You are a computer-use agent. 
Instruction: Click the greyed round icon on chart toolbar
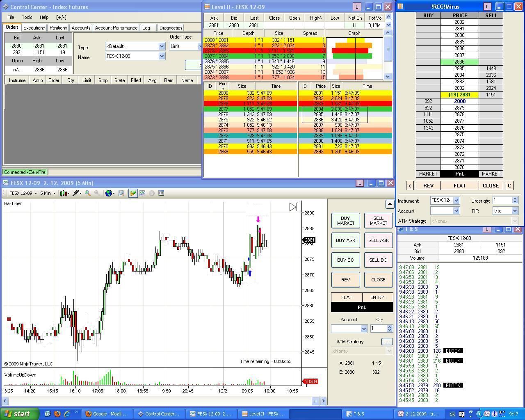[x=152, y=193]
